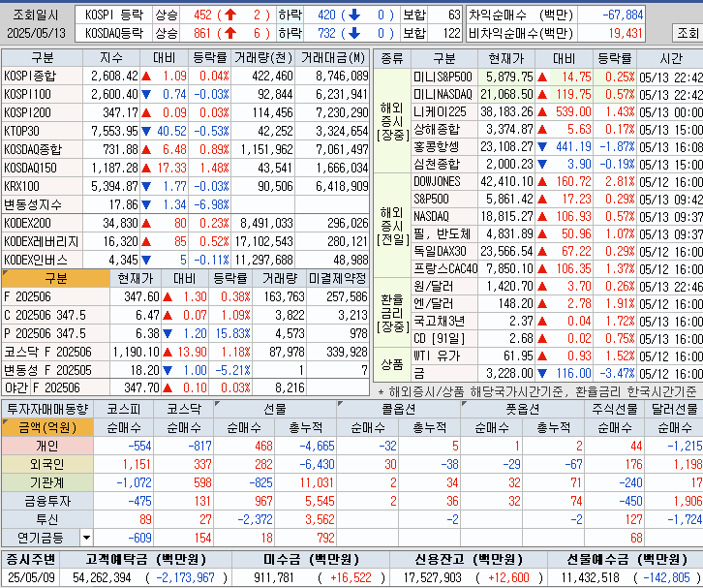The height and width of the screenshot is (588, 703).
Task: Click blue down arrow beside KOSDAQ 하락 732
Action: [x=354, y=33]
